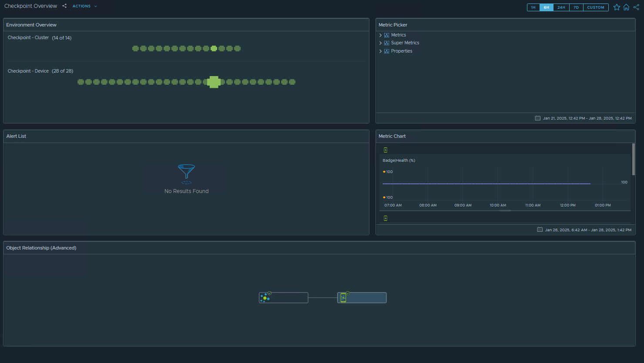
Task: Select the 7D time range
Action: [576, 7]
